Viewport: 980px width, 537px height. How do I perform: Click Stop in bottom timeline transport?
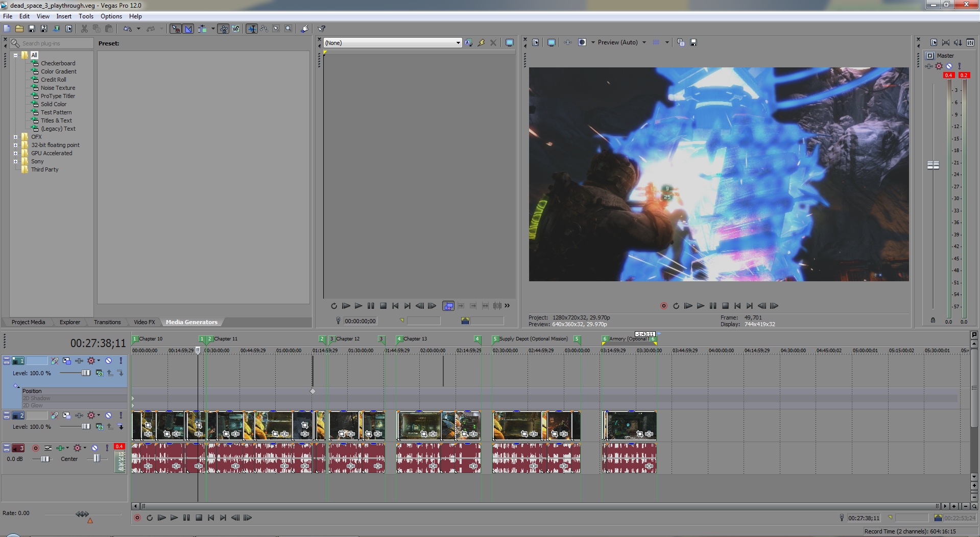click(199, 518)
